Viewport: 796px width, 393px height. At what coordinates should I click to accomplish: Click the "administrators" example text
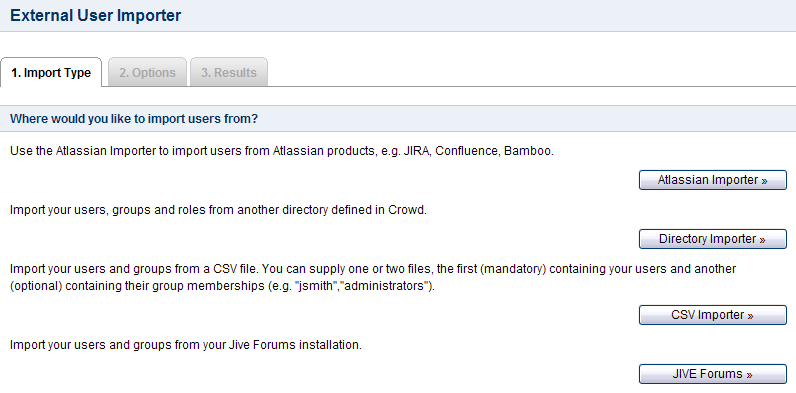click(x=384, y=286)
